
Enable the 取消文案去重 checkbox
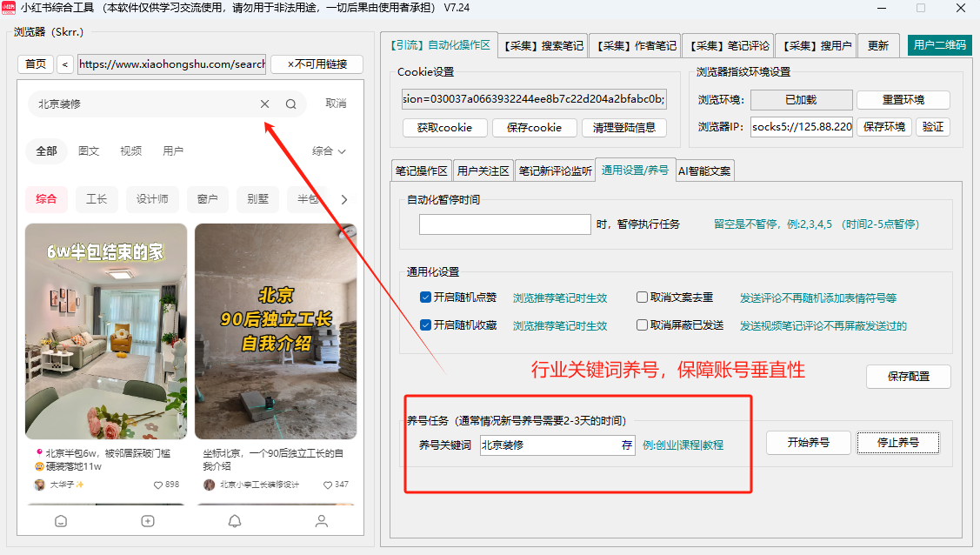point(642,298)
